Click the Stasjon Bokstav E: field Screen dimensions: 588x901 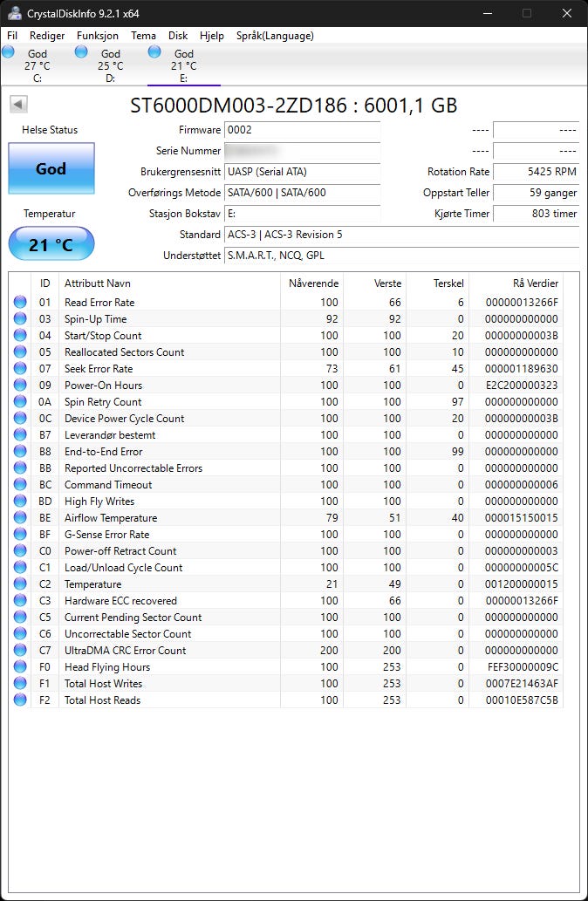point(303,214)
